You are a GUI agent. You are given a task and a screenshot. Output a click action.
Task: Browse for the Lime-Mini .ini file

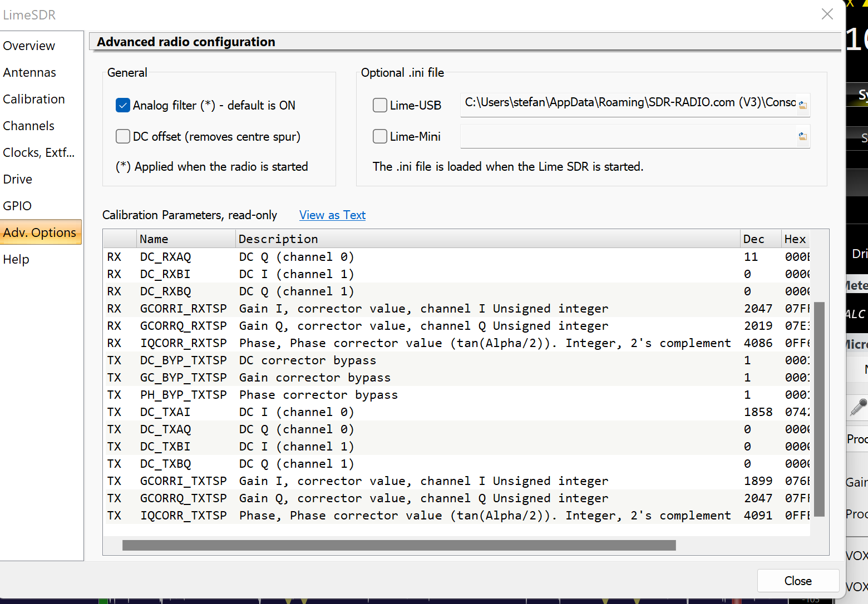coord(802,136)
